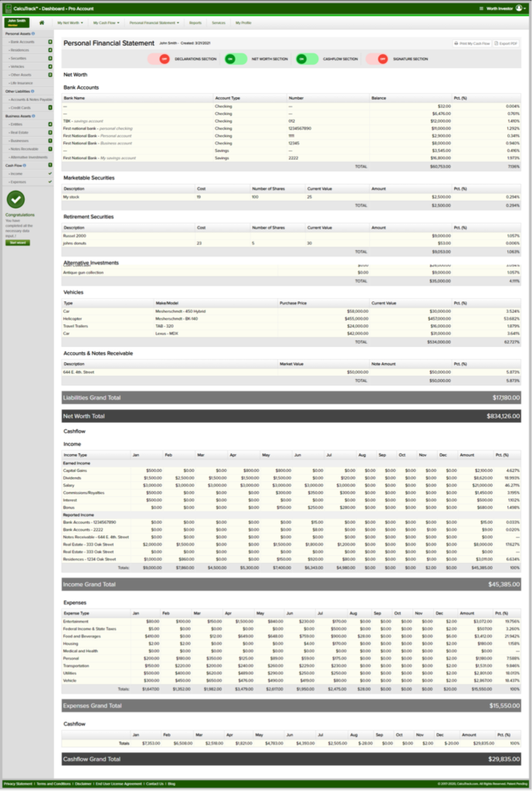Open the Terms and Conditions footer link
Screen dimensions: 532x791
click(53, 784)
